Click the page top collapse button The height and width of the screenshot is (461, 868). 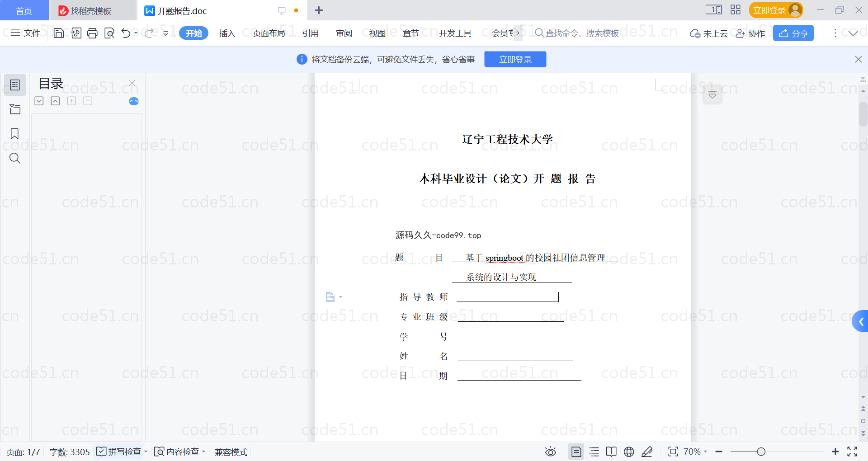[712, 95]
